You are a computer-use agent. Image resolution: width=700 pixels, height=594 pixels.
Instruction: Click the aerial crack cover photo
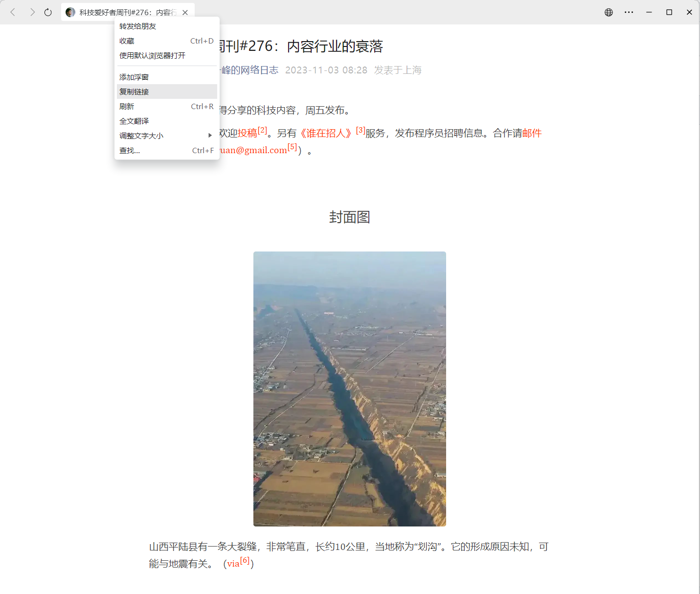[x=349, y=388]
